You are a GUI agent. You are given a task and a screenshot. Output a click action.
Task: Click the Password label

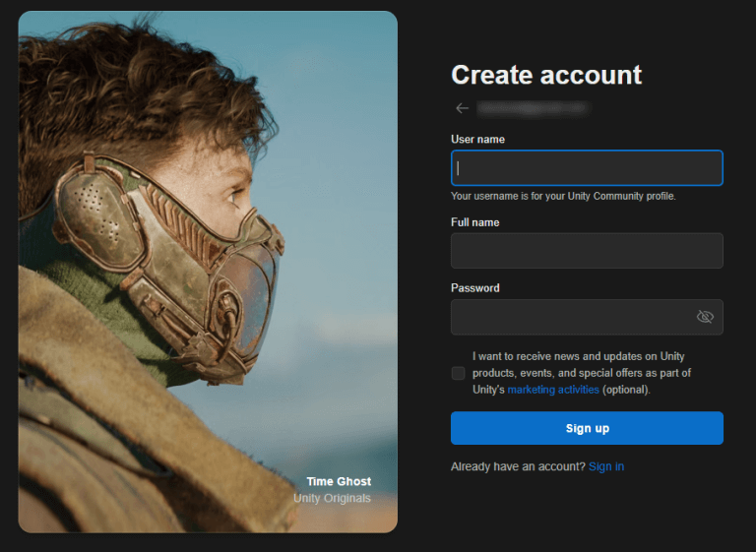(474, 288)
